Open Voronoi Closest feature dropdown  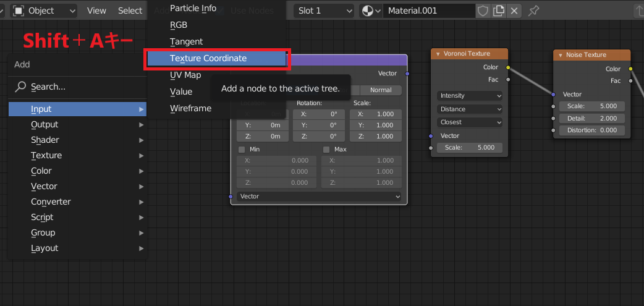click(x=470, y=122)
